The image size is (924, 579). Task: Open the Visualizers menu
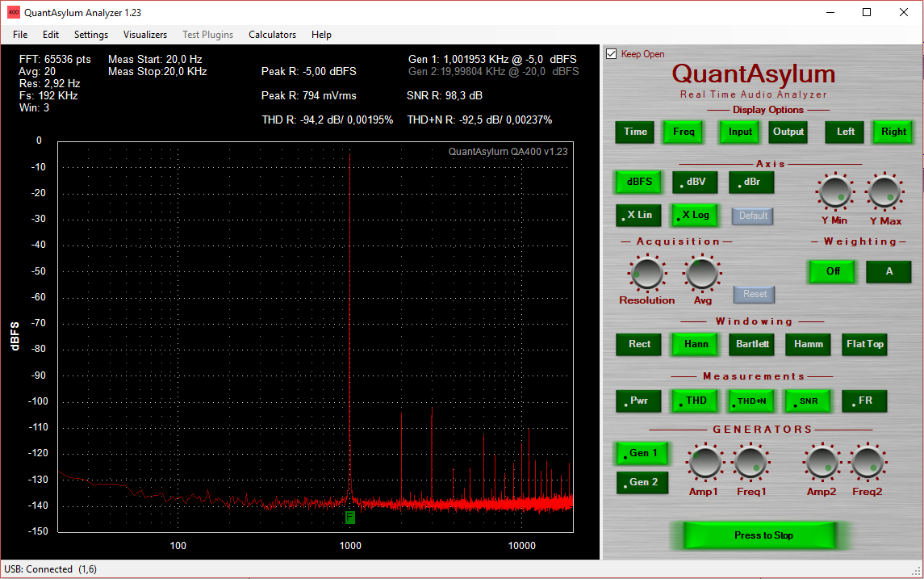[145, 35]
